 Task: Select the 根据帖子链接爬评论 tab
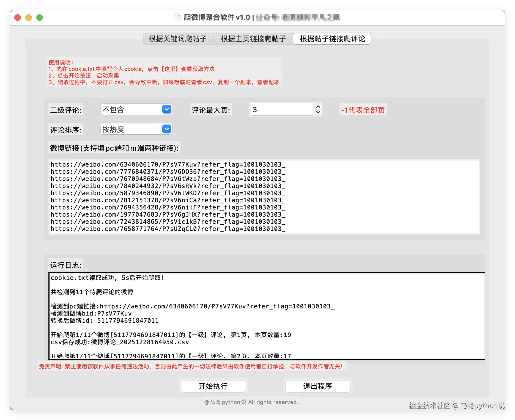point(332,39)
